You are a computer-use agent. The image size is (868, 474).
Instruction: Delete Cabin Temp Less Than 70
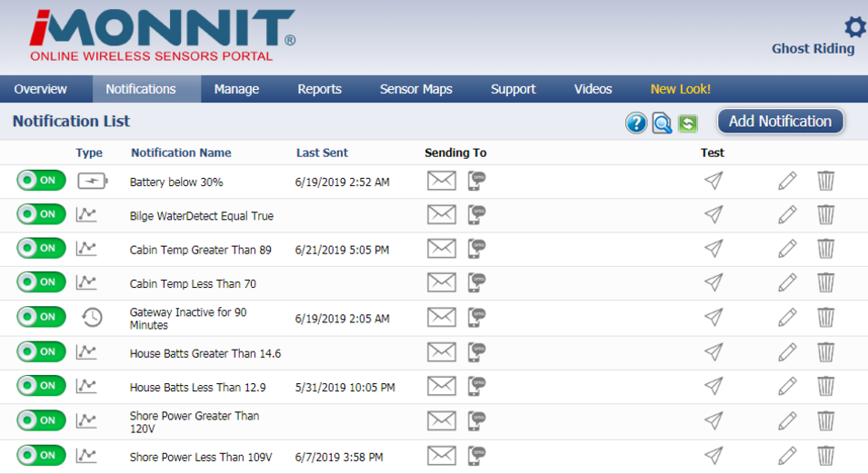coord(825,282)
